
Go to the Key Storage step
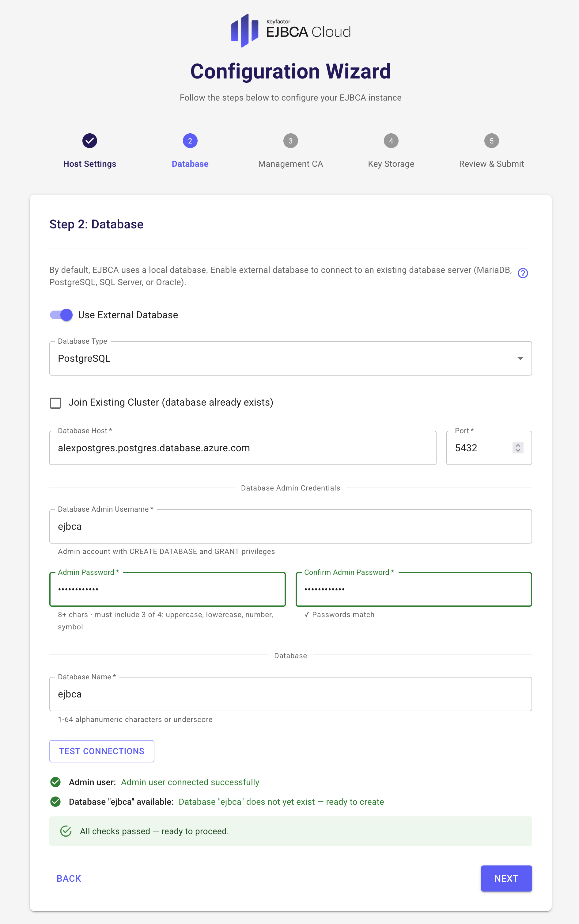pyautogui.click(x=391, y=164)
